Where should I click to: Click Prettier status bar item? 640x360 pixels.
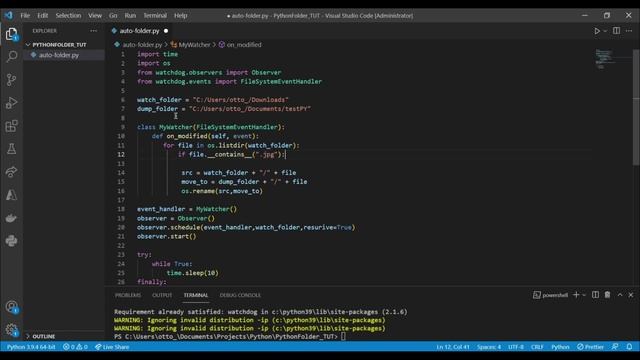coord(590,347)
